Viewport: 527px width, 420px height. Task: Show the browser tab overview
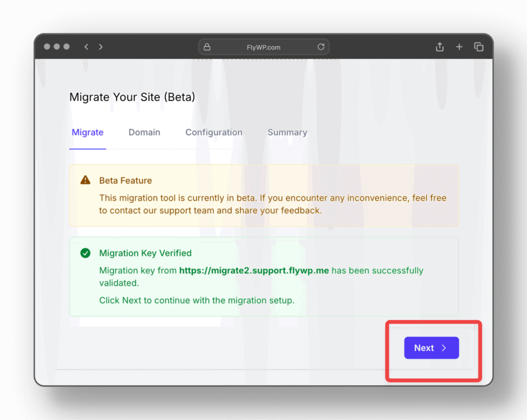point(479,47)
